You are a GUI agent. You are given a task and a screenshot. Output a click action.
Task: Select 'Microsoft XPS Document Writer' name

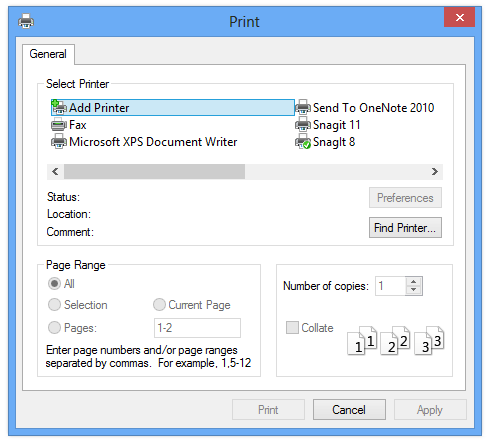[153, 142]
